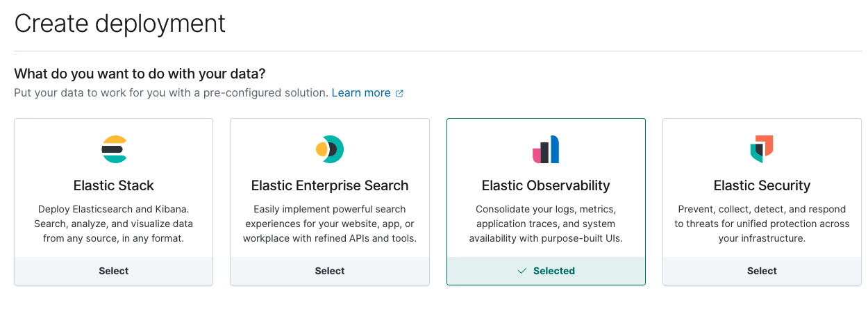The height and width of the screenshot is (309, 868).
Task: Click the Elastic Observability bar chart icon
Action: [x=546, y=149]
